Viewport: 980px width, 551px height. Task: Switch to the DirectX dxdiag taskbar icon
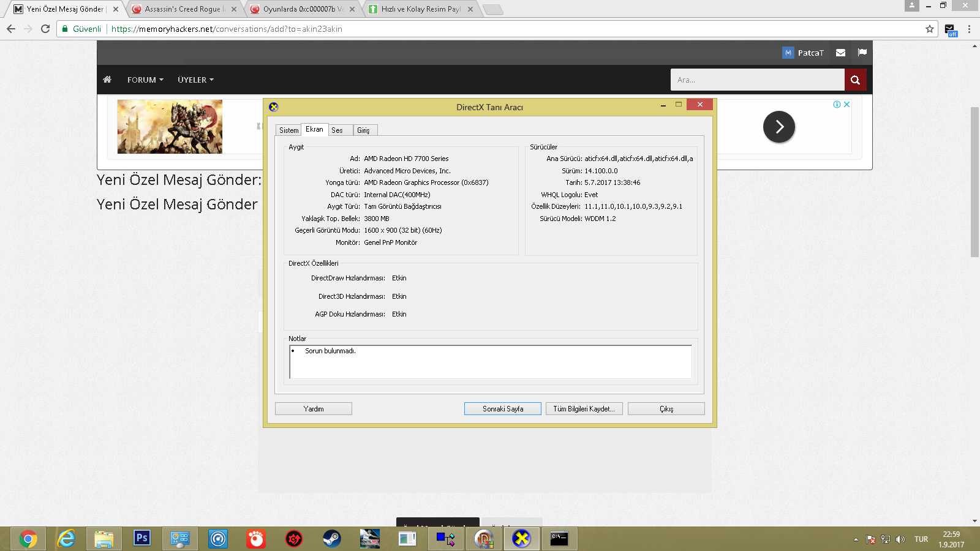tap(521, 539)
